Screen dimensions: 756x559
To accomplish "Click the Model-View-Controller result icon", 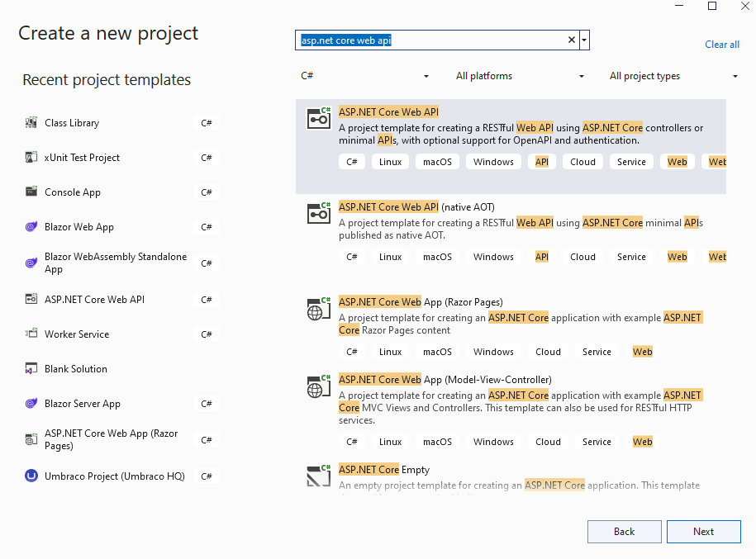I will pos(319,386).
